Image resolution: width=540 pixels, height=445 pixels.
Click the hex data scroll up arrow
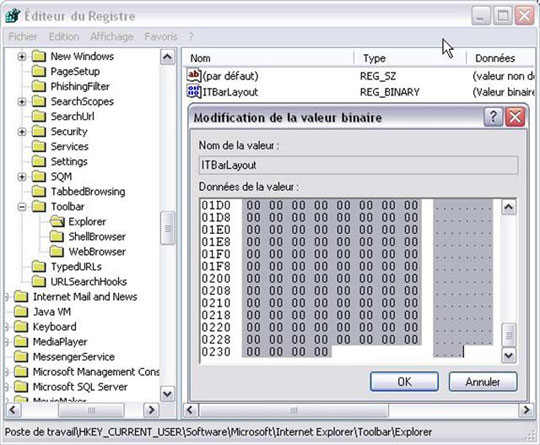[x=509, y=207]
